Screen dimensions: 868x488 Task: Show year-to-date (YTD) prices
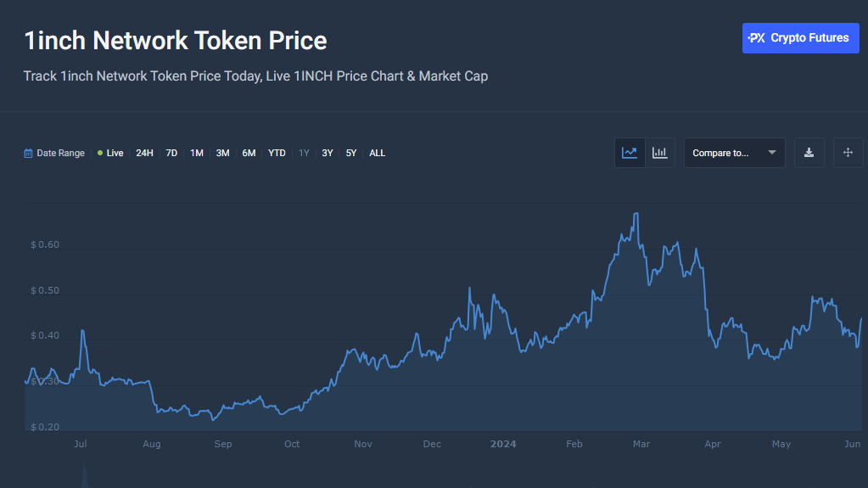click(x=277, y=153)
